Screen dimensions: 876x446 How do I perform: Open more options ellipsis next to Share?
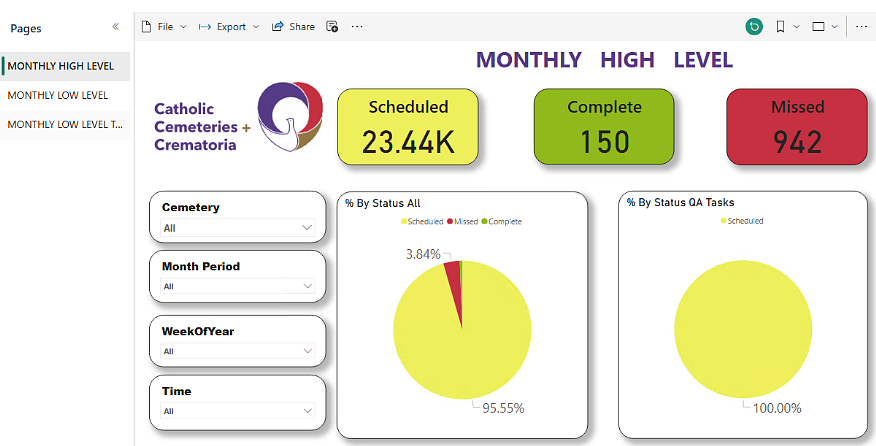point(357,27)
